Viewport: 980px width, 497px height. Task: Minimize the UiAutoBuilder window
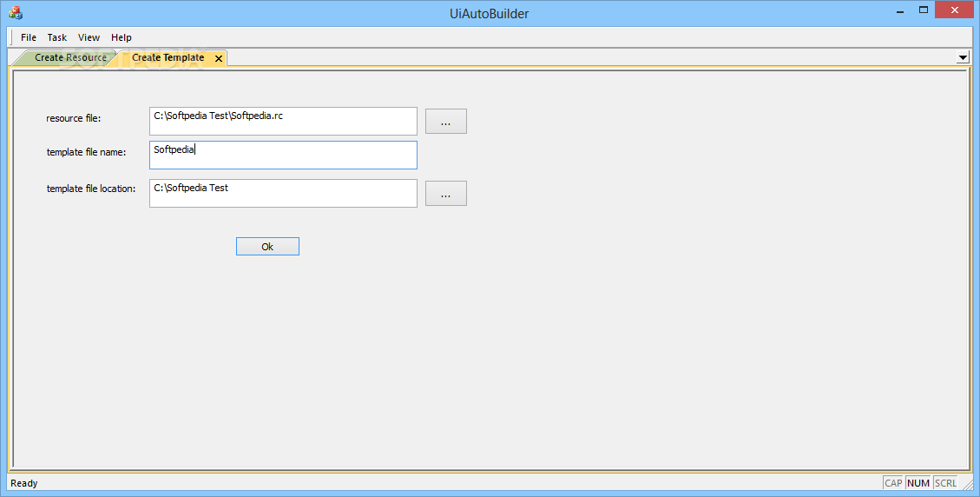coord(900,10)
